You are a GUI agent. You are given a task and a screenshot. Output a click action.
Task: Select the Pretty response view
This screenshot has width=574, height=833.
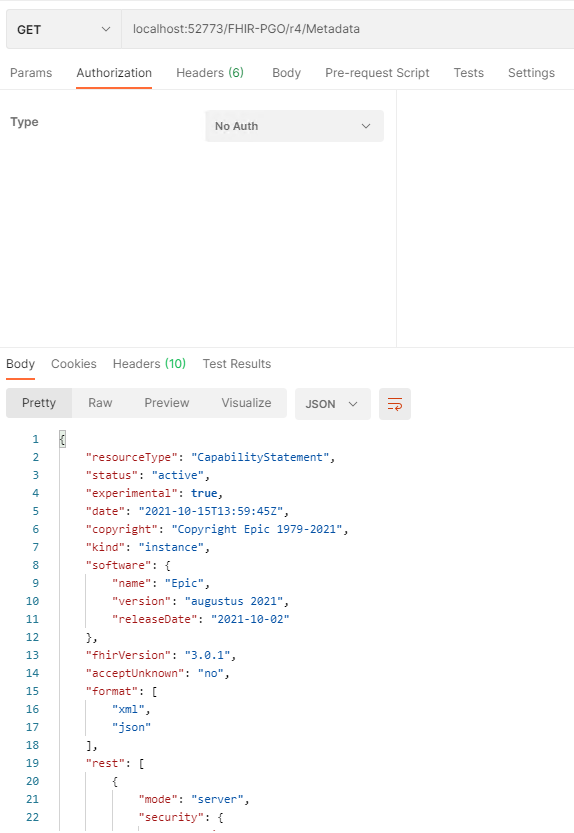tap(39, 403)
